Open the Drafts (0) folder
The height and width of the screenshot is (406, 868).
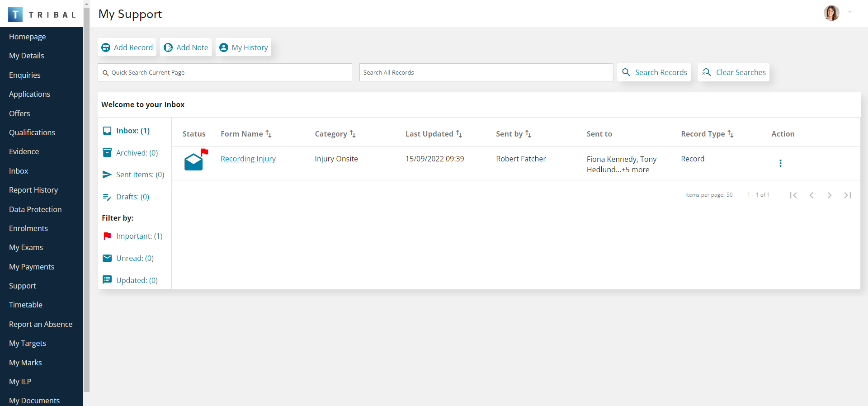pos(126,197)
